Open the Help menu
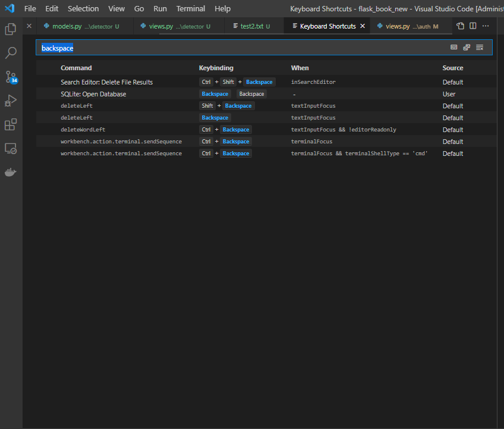Image resolution: width=504 pixels, height=429 pixels. (222, 8)
